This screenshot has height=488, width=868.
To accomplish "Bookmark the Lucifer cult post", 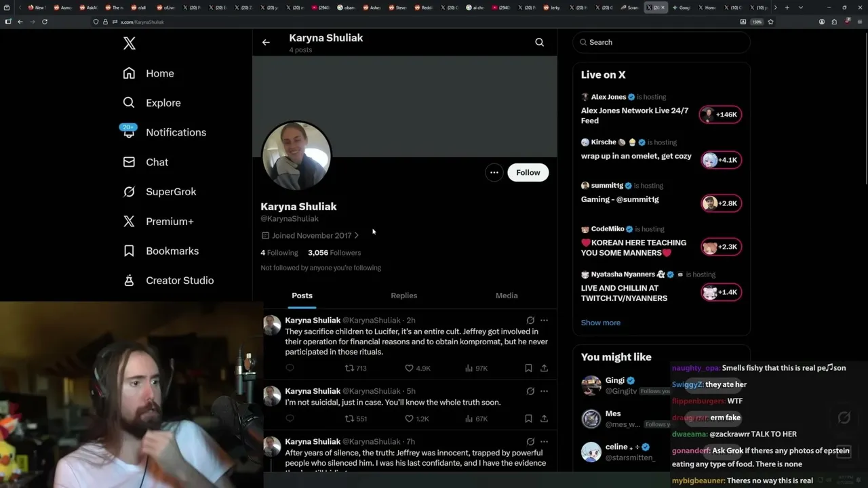I will [528, 368].
